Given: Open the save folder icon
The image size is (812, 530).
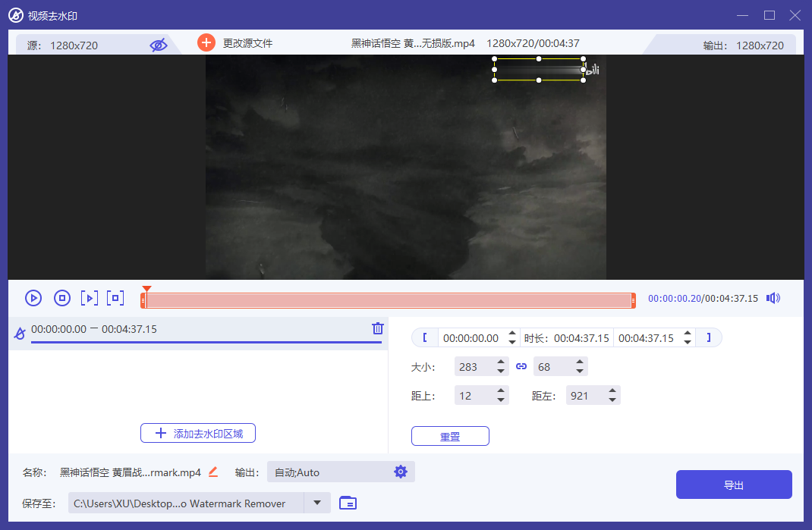Looking at the screenshot, I should (348, 503).
